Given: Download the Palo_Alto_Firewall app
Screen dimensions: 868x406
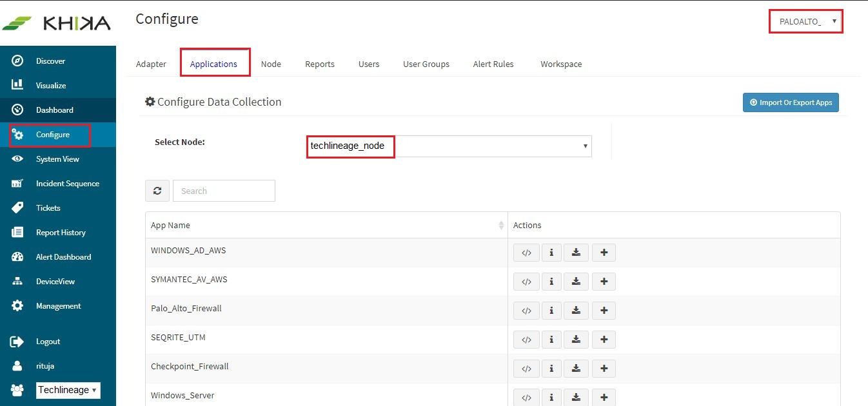Looking at the screenshot, I should [577, 311].
